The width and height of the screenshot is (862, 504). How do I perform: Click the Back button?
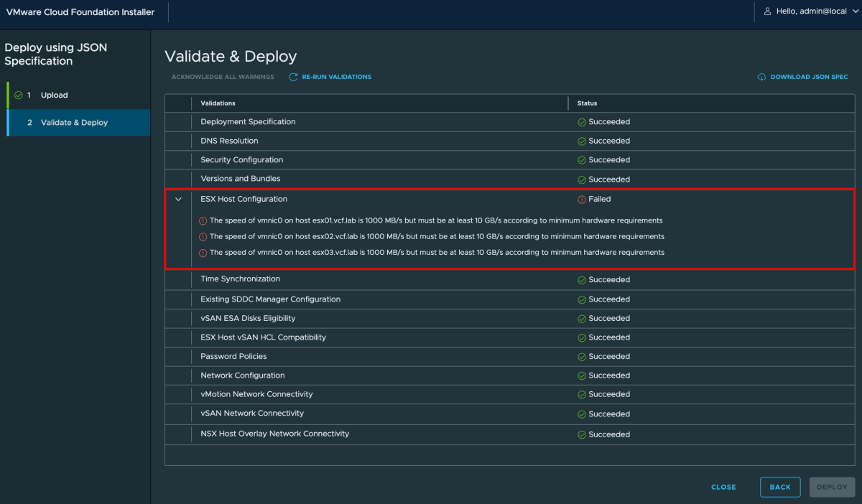pos(780,487)
